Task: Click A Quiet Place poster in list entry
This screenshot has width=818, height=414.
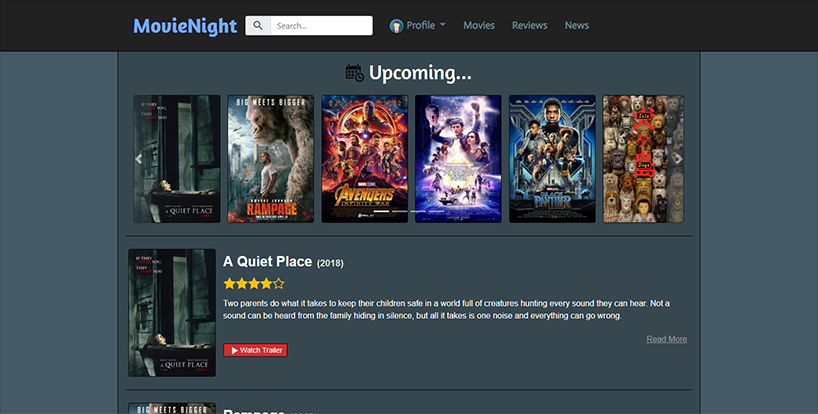Action: [x=172, y=313]
